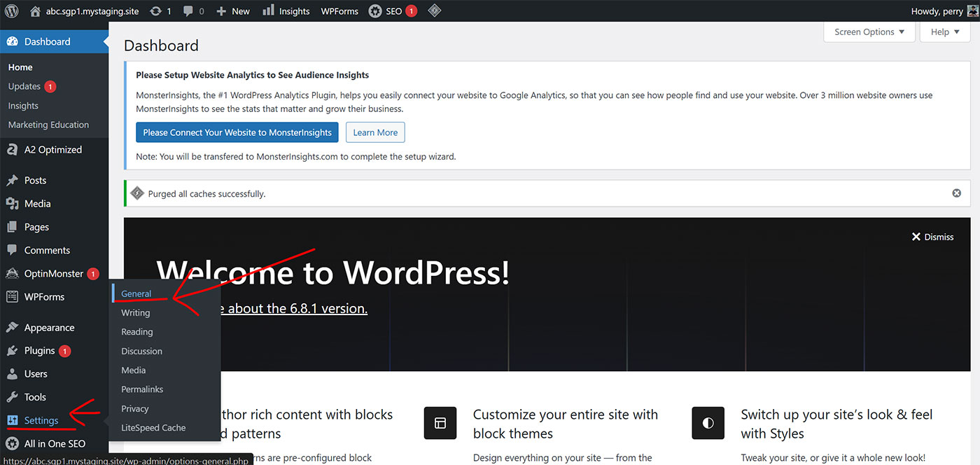The height and width of the screenshot is (465, 980).
Task: Click the "Please Setup Website Analytics" notice heading
Action: click(x=252, y=75)
